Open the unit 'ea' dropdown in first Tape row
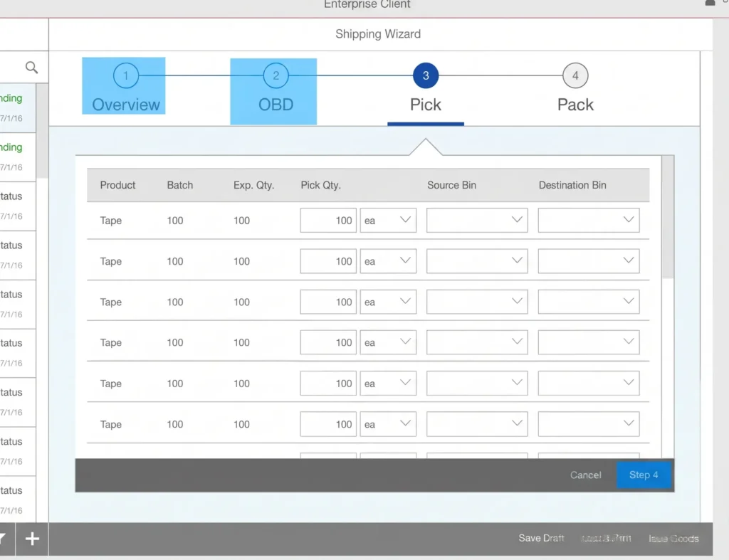This screenshot has height=560, width=729. click(388, 221)
